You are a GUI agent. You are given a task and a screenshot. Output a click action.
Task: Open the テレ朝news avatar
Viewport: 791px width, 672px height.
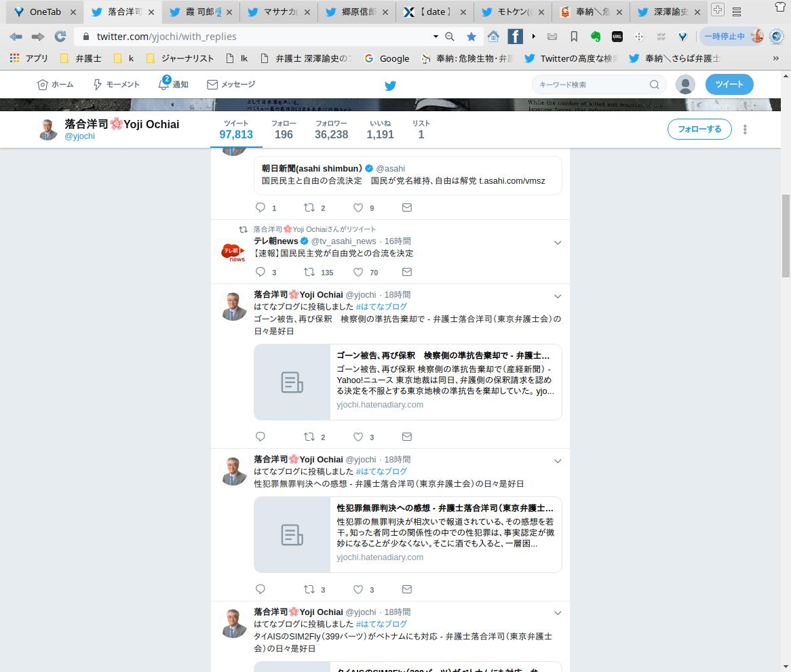pos(233,251)
